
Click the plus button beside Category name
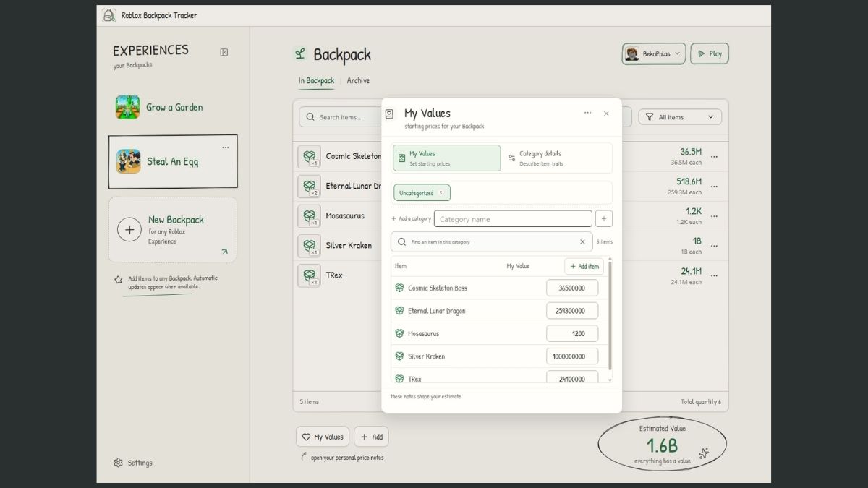tap(604, 219)
